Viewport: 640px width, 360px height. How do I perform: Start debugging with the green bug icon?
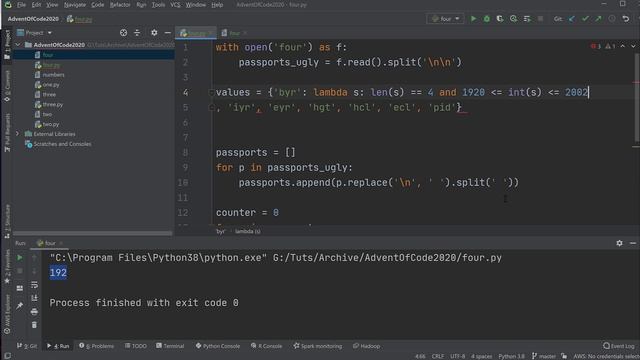point(487,19)
